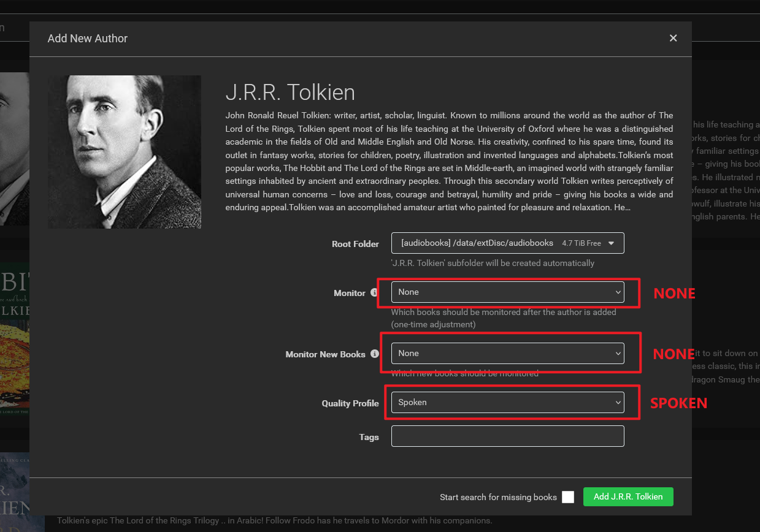
Task: Click the author biography paragraph
Action: pos(449,161)
